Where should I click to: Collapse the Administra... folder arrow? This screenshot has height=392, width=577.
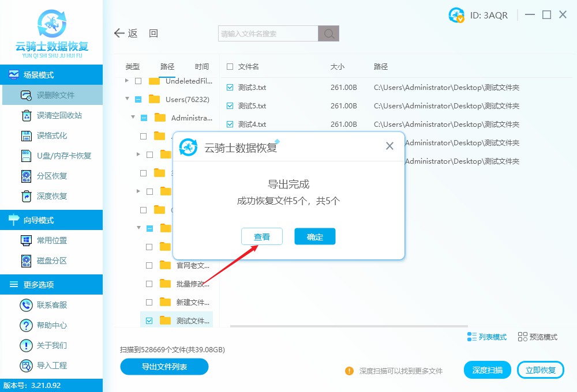[133, 118]
